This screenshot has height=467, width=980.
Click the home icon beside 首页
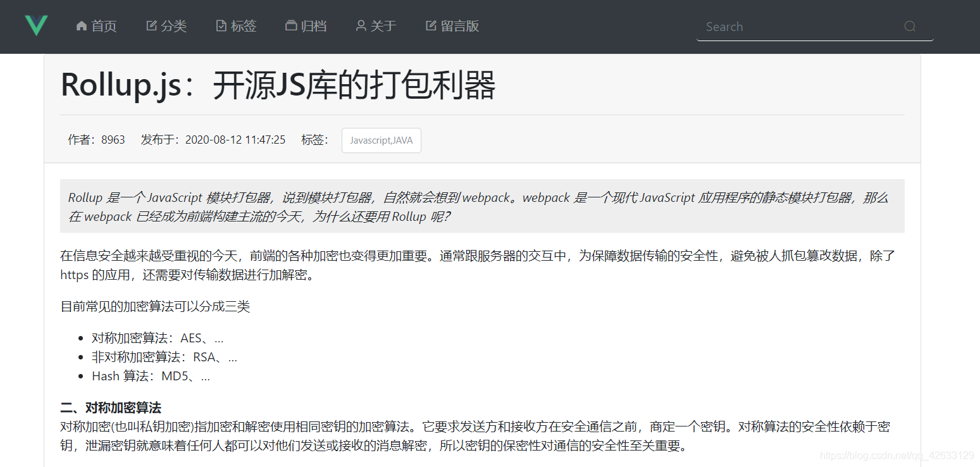point(81,26)
